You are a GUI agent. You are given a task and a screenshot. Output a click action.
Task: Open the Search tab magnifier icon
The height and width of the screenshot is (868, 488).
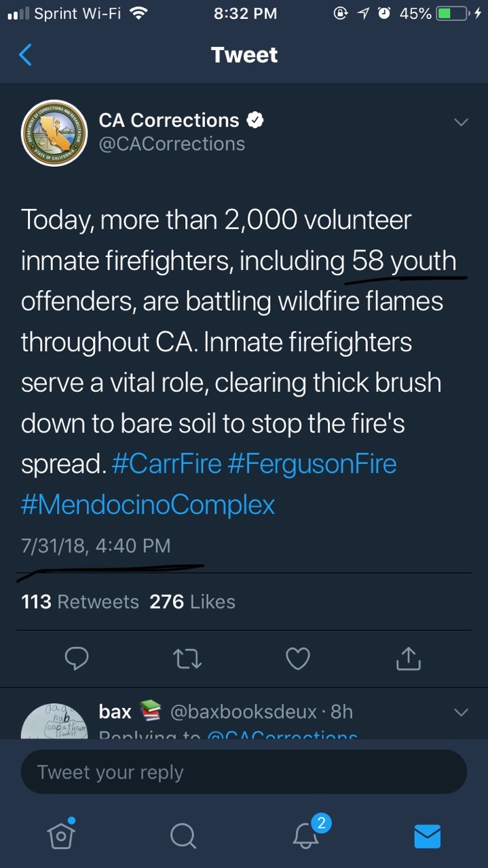183,835
